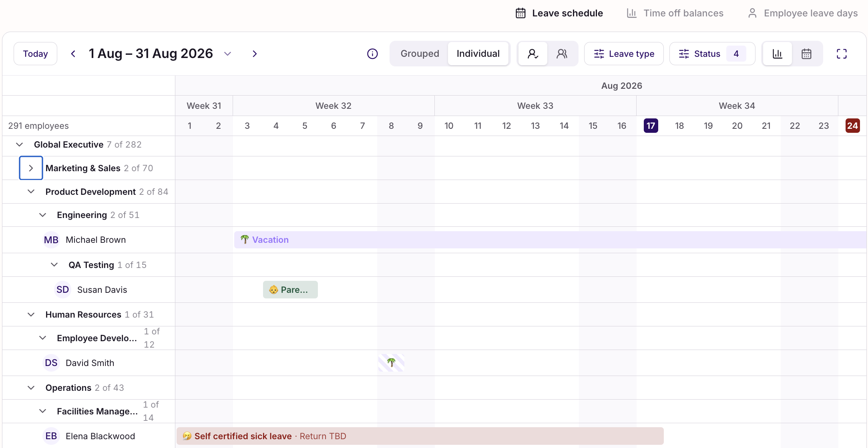Click the Michael Brown name
868x448 pixels.
[x=96, y=240]
